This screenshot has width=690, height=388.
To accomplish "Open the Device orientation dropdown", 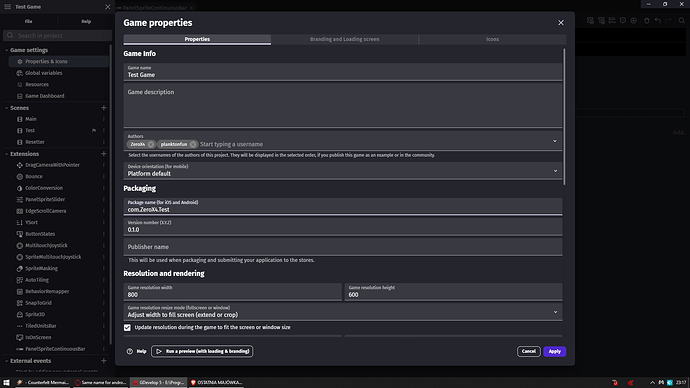I will click(343, 171).
